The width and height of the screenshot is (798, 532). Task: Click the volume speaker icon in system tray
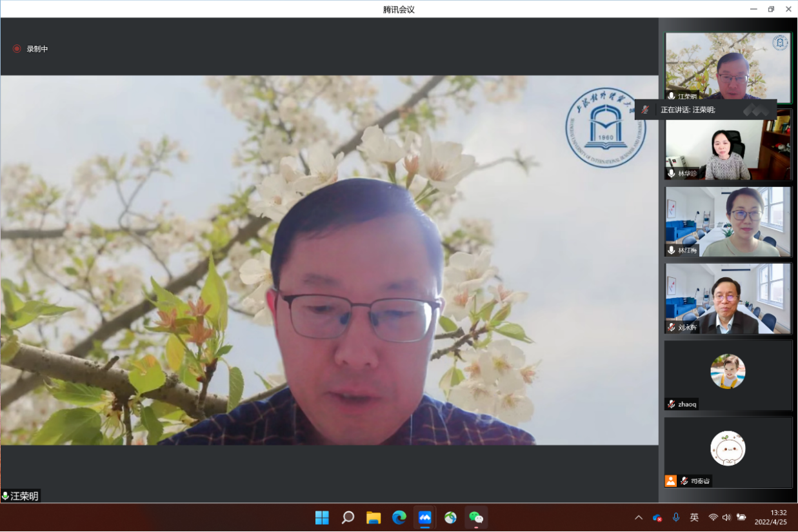pos(726,517)
